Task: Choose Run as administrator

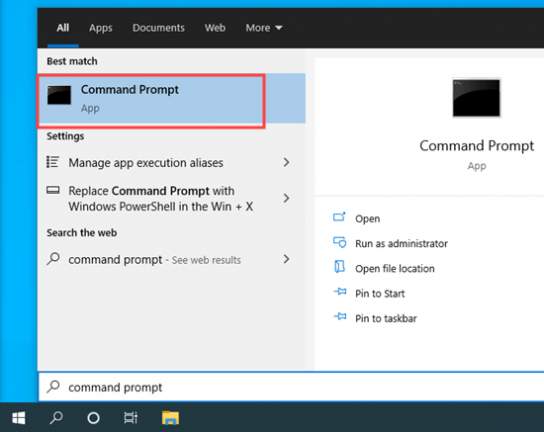Action: click(401, 244)
